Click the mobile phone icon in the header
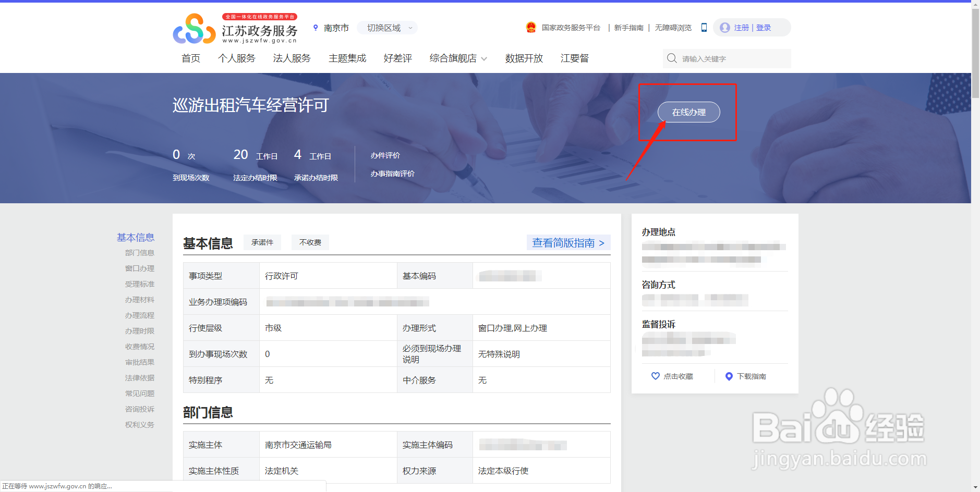 (x=704, y=28)
